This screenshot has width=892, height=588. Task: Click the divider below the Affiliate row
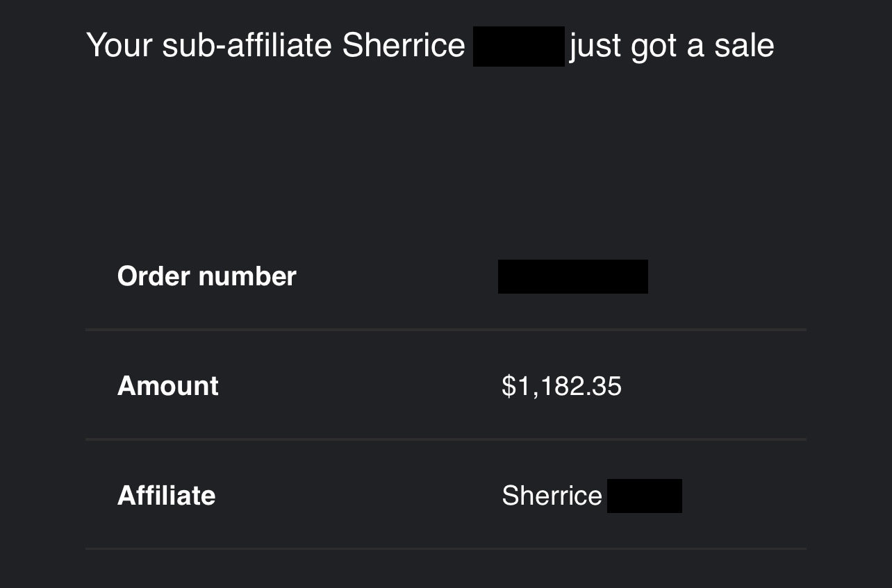click(445, 548)
